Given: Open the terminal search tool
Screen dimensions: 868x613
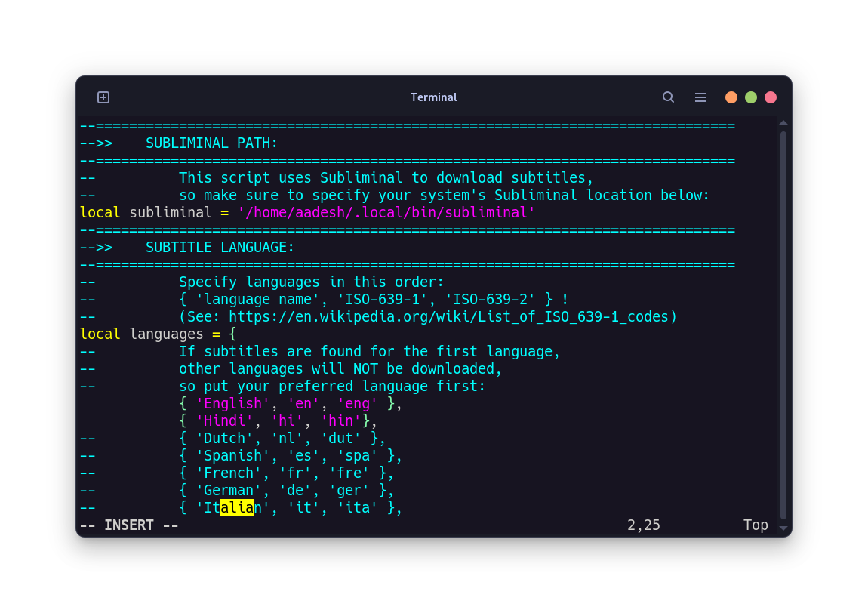Looking at the screenshot, I should coord(668,97).
